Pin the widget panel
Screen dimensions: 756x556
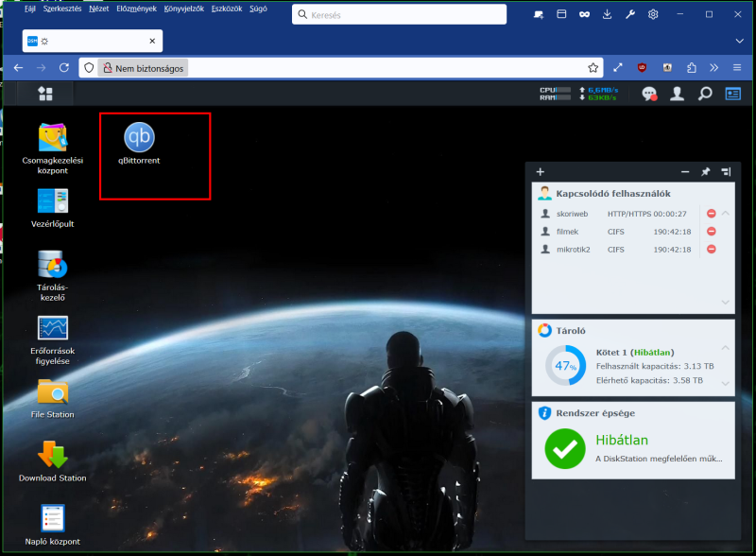click(705, 172)
